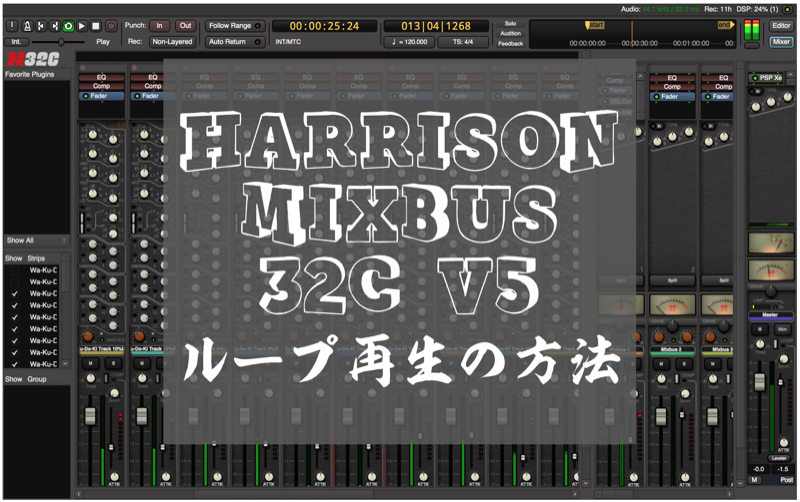This screenshot has height=502, width=800.
Task: Click the strips list scroll-down arrow
Action: (65, 364)
